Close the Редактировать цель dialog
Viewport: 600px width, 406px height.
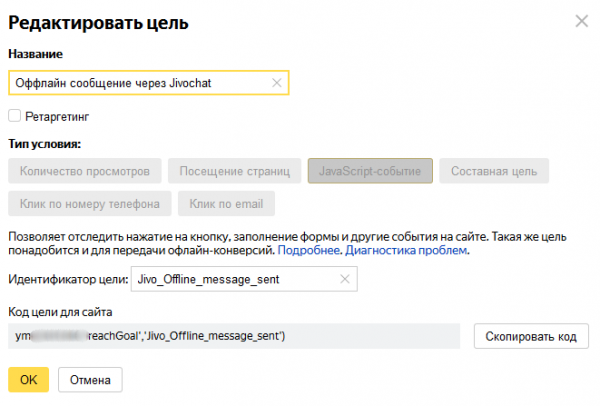[x=582, y=21]
